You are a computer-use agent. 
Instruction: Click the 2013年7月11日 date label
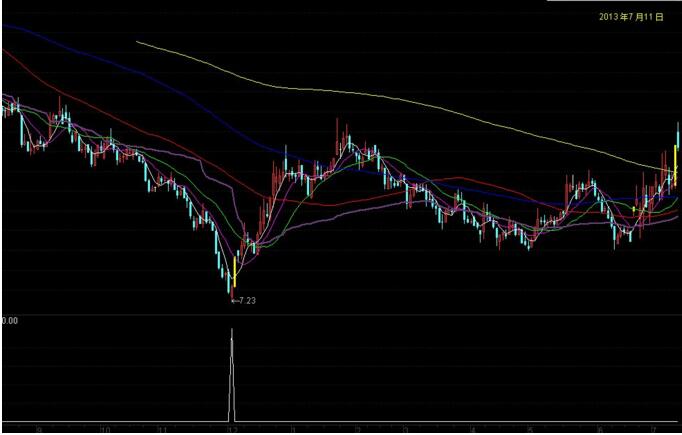tap(631, 17)
